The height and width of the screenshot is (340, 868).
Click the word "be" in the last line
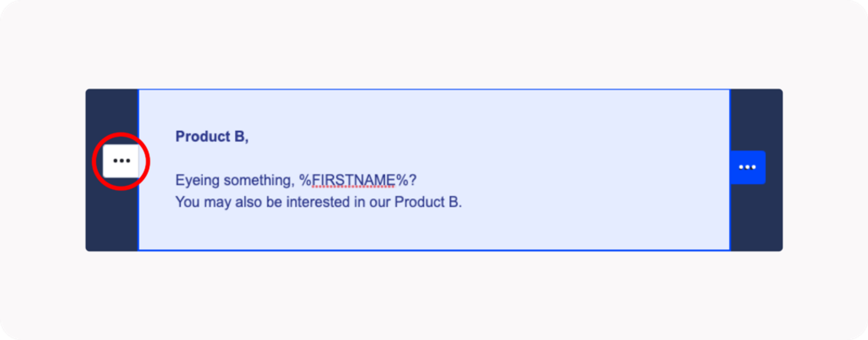(274, 202)
